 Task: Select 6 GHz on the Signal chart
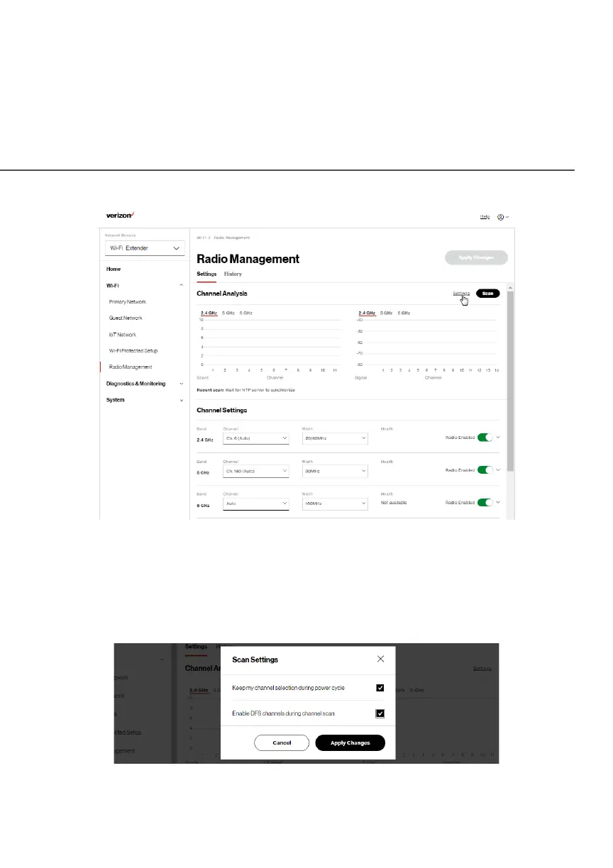404,313
